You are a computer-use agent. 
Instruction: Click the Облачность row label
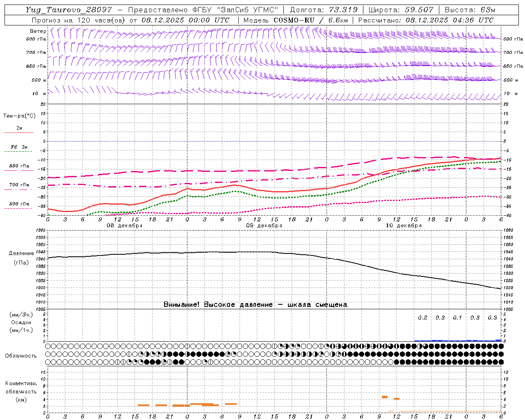tap(21, 356)
